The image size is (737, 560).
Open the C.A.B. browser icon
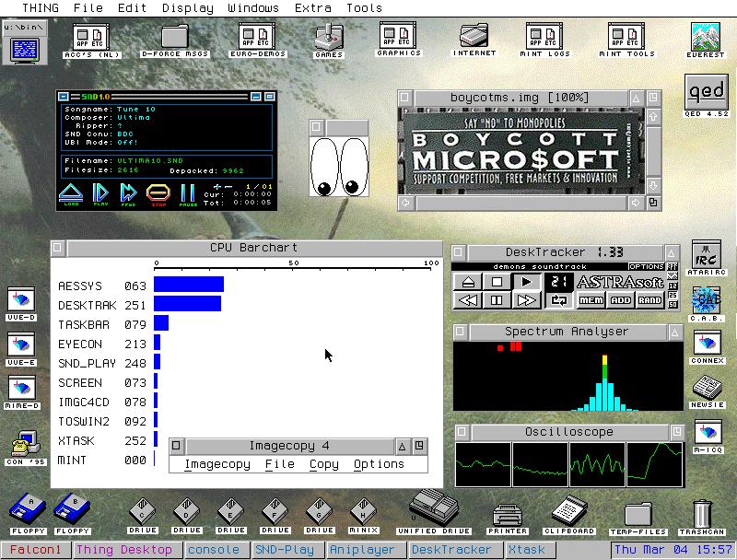tap(706, 304)
